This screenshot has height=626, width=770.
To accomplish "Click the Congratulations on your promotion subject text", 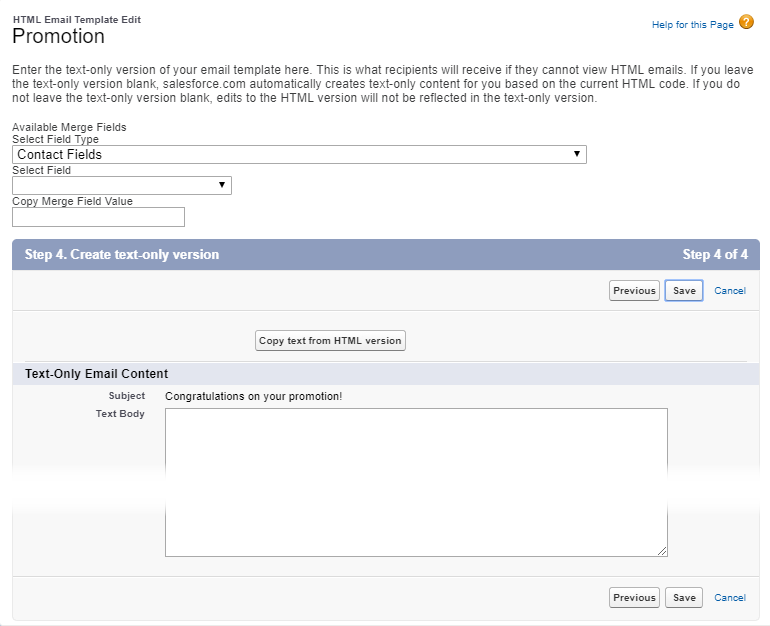I will pos(253,396).
